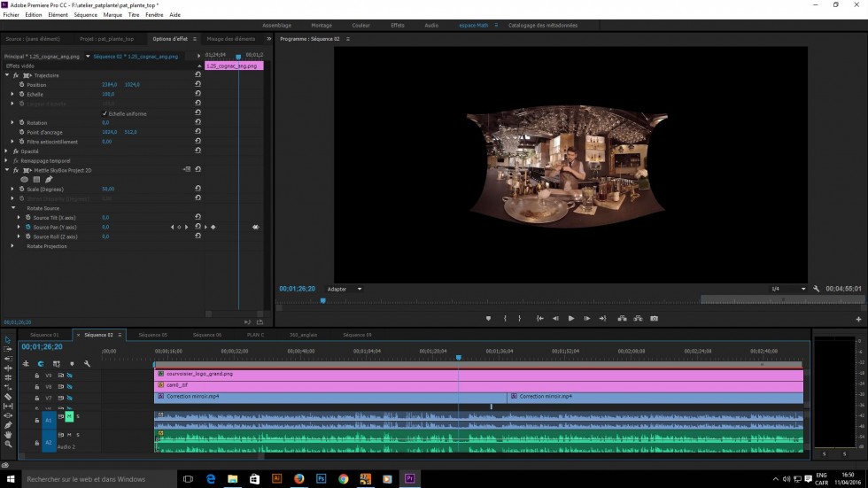The image size is (868, 488).
Task: Open Photoshop from the Windows taskbar
Action: click(x=321, y=478)
